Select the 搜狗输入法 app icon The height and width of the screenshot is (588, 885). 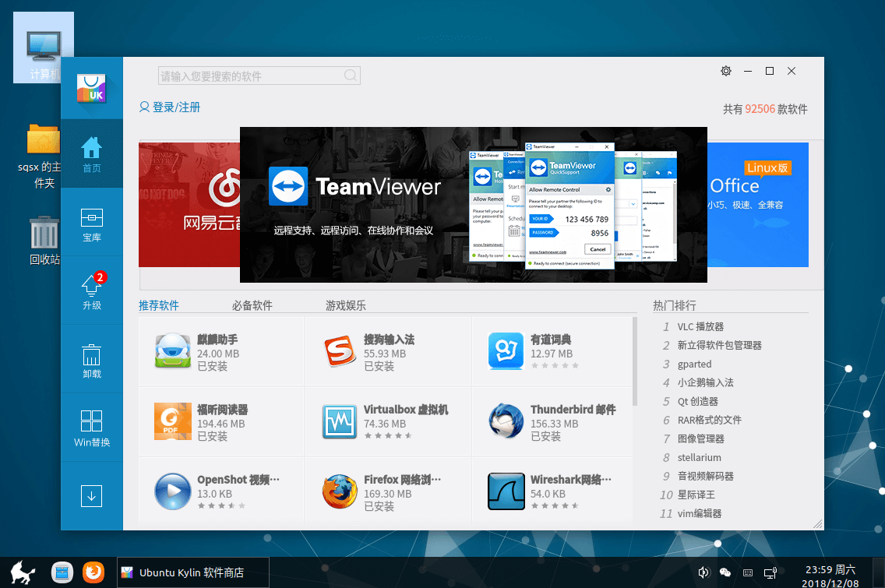point(340,351)
